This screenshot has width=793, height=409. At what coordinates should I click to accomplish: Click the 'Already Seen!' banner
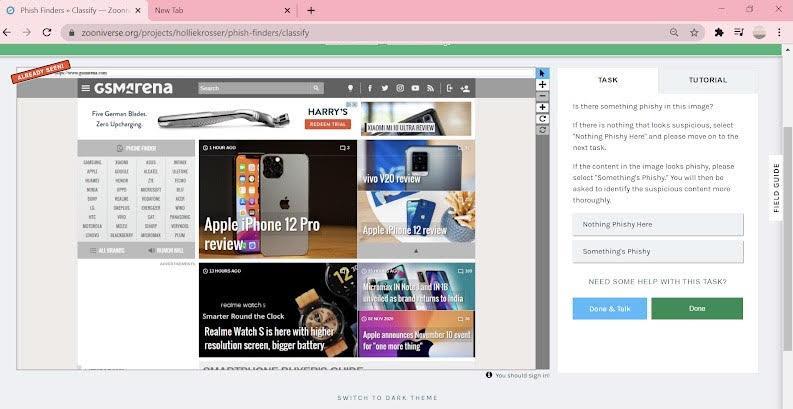[40, 71]
